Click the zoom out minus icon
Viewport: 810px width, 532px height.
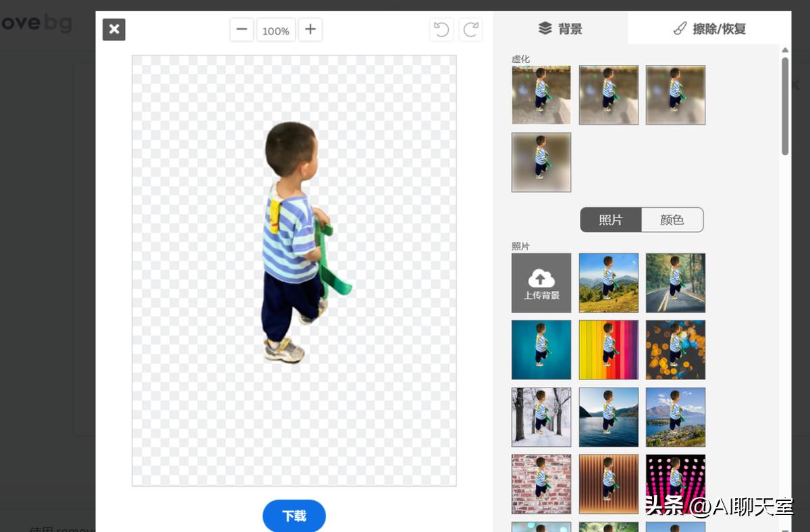242,29
